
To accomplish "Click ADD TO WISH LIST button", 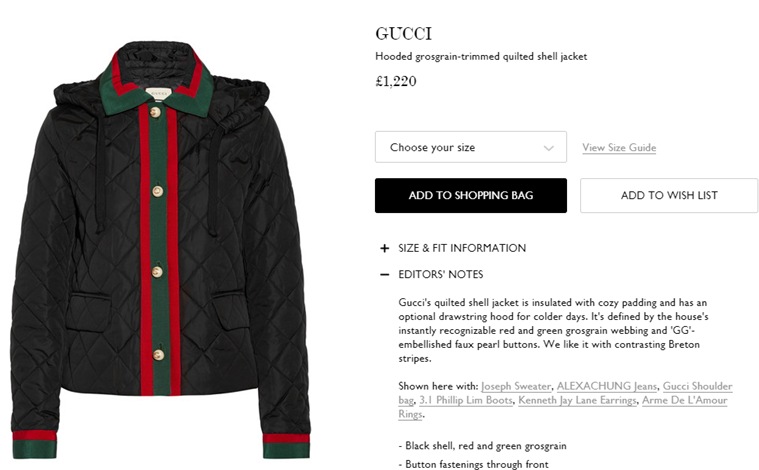I will [x=669, y=196].
